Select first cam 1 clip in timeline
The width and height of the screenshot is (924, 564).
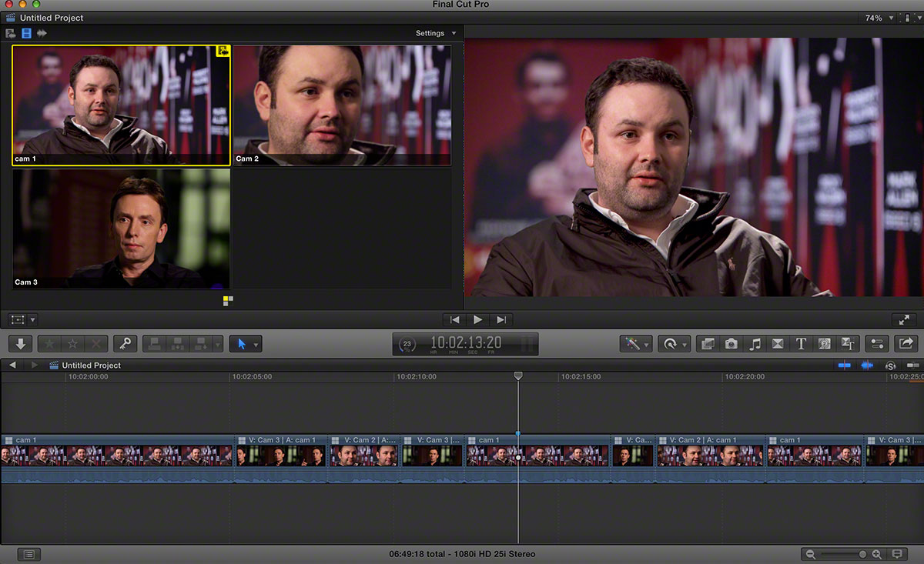(117, 459)
